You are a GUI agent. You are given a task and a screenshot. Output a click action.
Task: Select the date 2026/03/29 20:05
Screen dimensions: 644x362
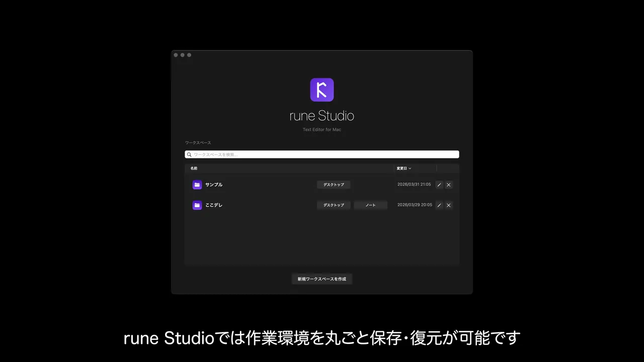415,205
